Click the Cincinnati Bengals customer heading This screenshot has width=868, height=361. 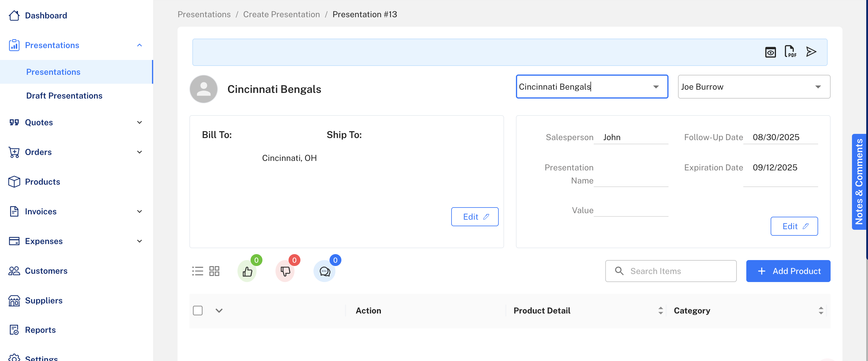tap(274, 89)
